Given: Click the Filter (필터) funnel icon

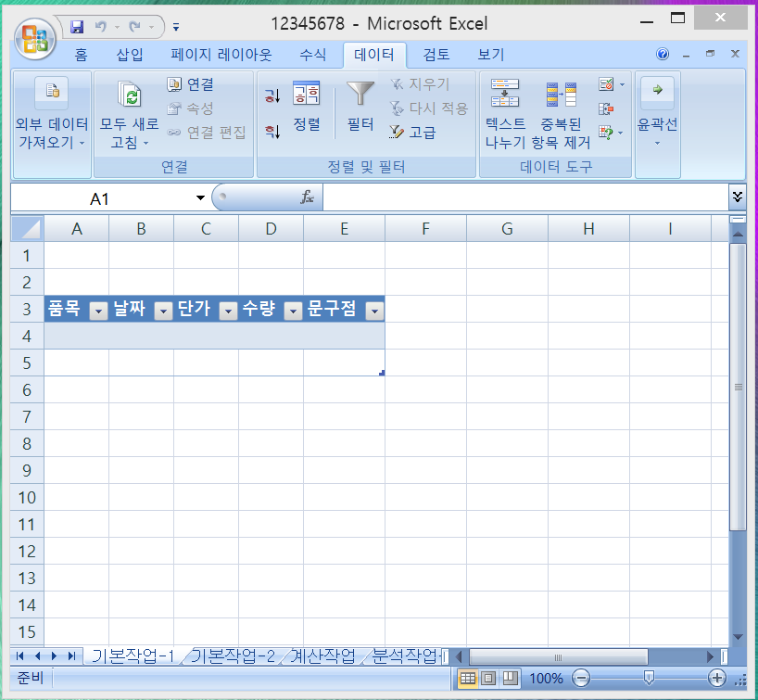Looking at the screenshot, I should (360, 95).
